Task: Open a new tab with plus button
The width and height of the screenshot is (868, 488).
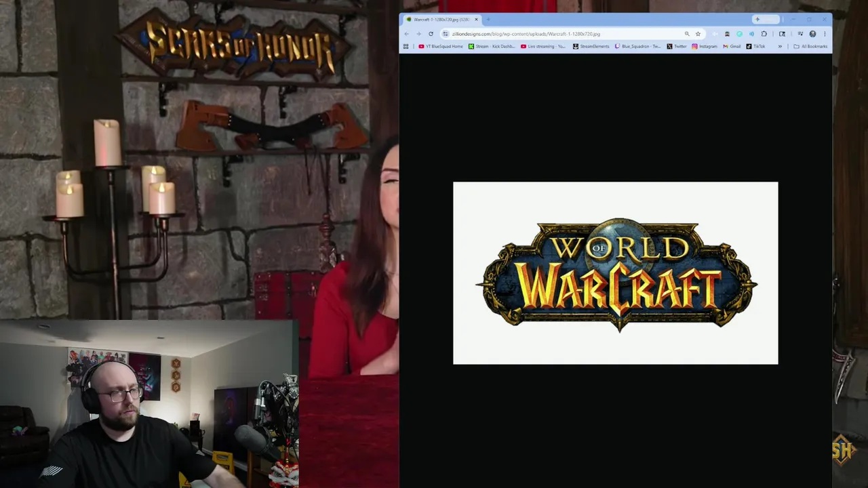Action: 488,20
